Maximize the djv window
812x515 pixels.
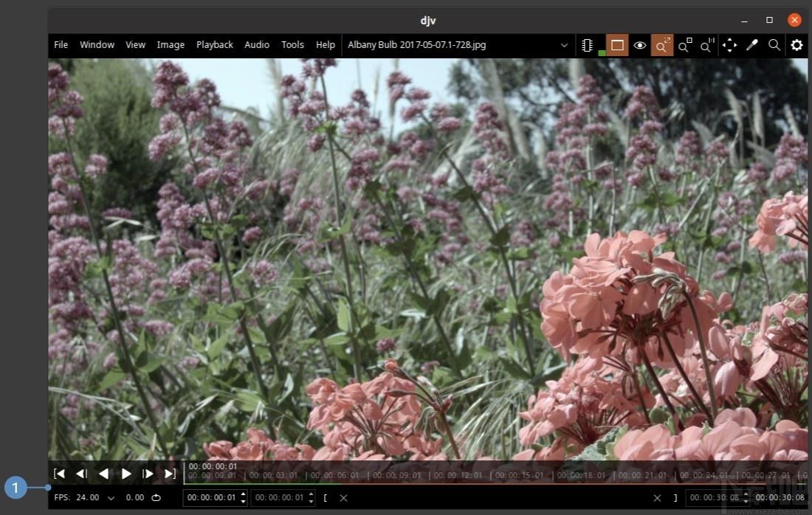769,20
